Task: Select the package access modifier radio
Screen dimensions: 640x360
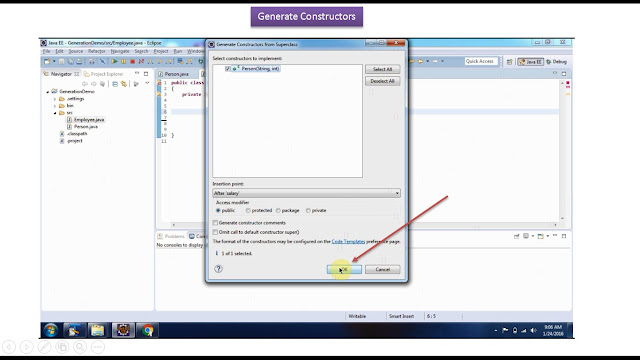Action: pyautogui.click(x=278, y=211)
